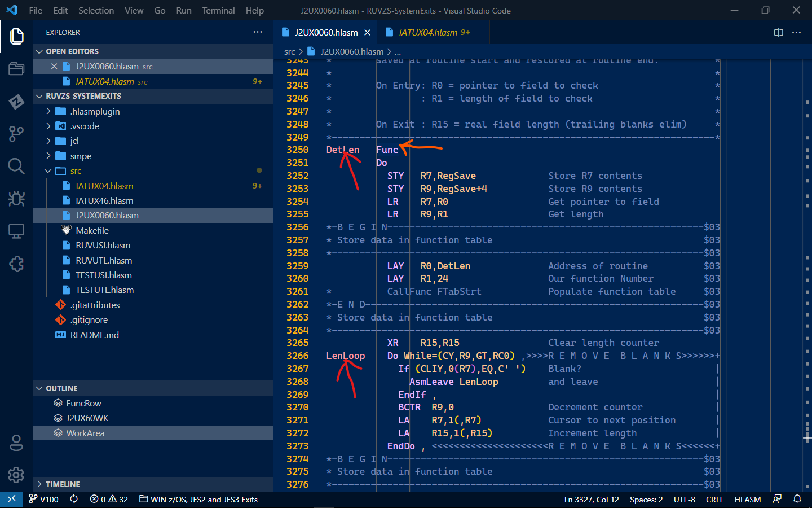The height and width of the screenshot is (508, 812).
Task: Click the feedback icon in status bar
Action: click(777, 500)
